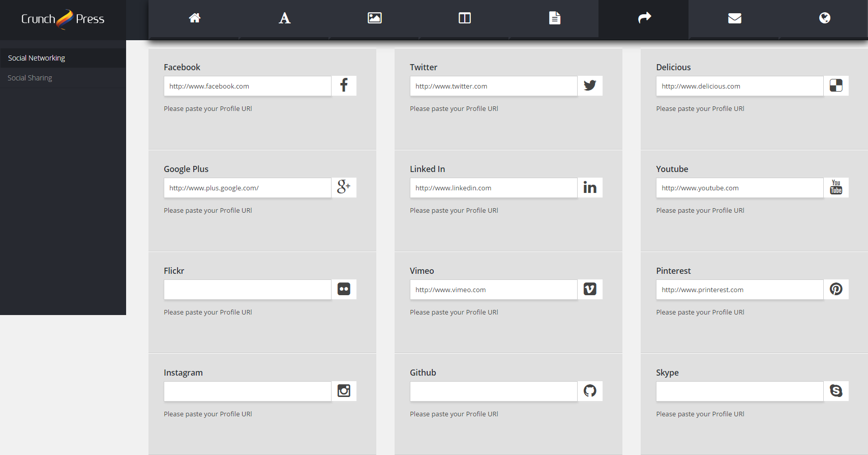Focus the empty Github URL field
This screenshot has width=868, height=455.
(x=494, y=391)
